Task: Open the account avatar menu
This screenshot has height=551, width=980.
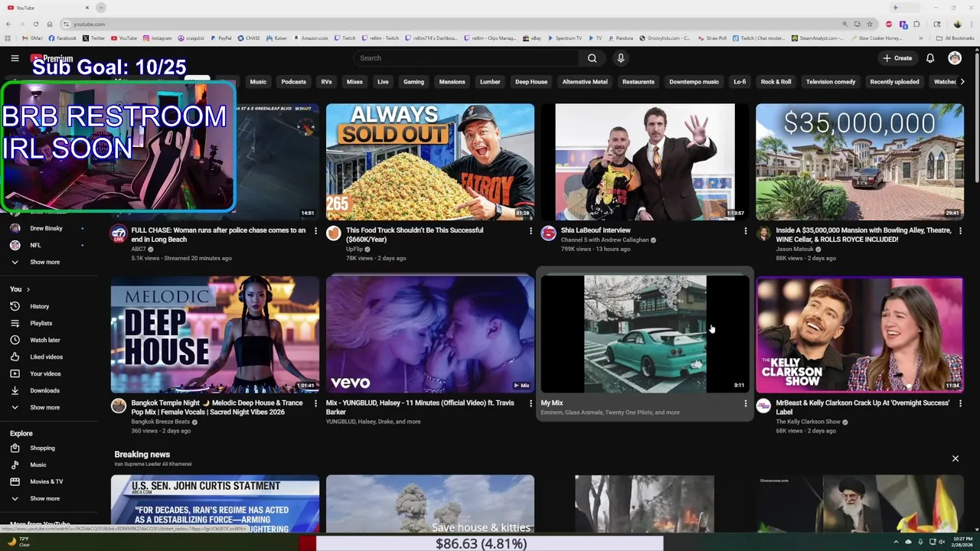Action: coord(955,58)
